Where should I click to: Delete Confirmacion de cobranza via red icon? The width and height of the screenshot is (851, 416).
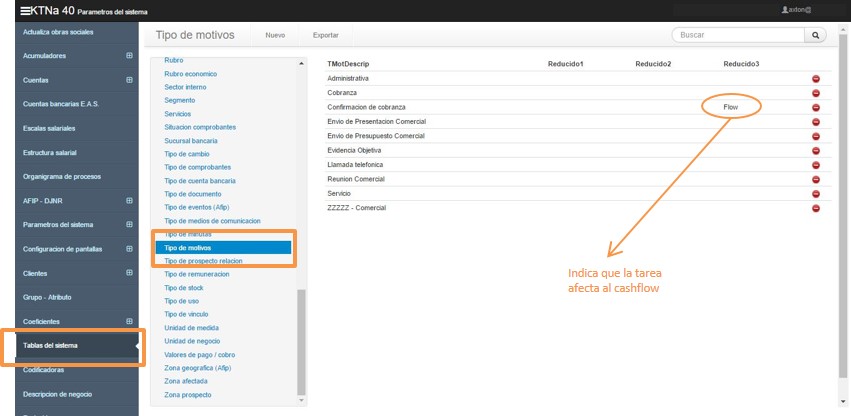tap(815, 107)
